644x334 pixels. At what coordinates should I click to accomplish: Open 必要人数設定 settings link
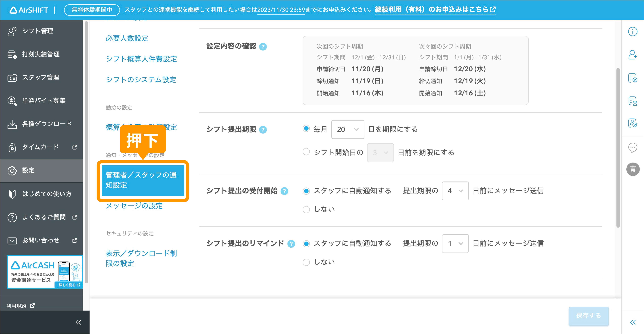pyautogui.click(x=127, y=38)
